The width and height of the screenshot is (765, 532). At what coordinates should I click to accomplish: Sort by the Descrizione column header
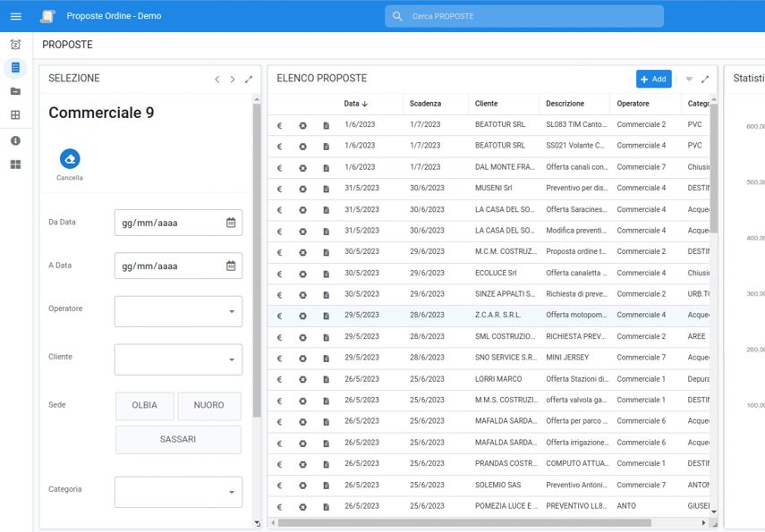coord(565,104)
